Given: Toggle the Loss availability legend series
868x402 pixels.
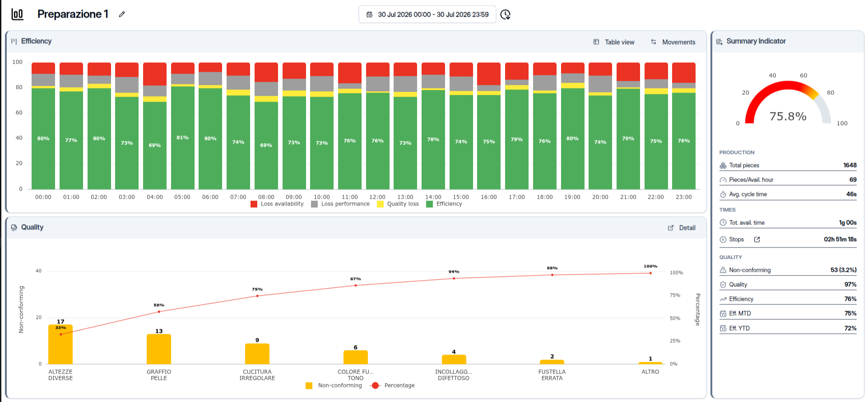Looking at the screenshot, I should (x=277, y=204).
